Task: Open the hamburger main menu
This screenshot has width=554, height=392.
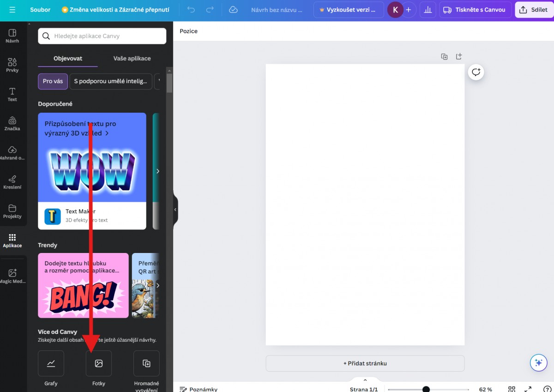Action: [x=12, y=10]
